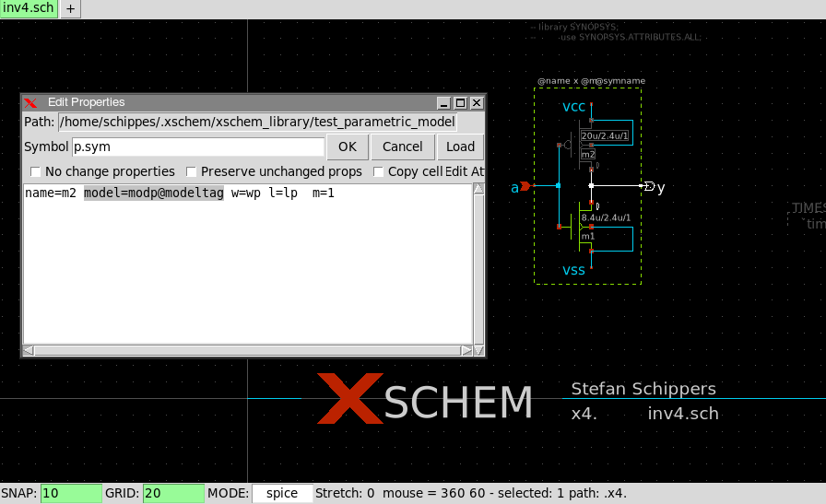The height and width of the screenshot is (504, 826).
Task: Click the vertical scrollbar up arrow
Action: point(478,190)
